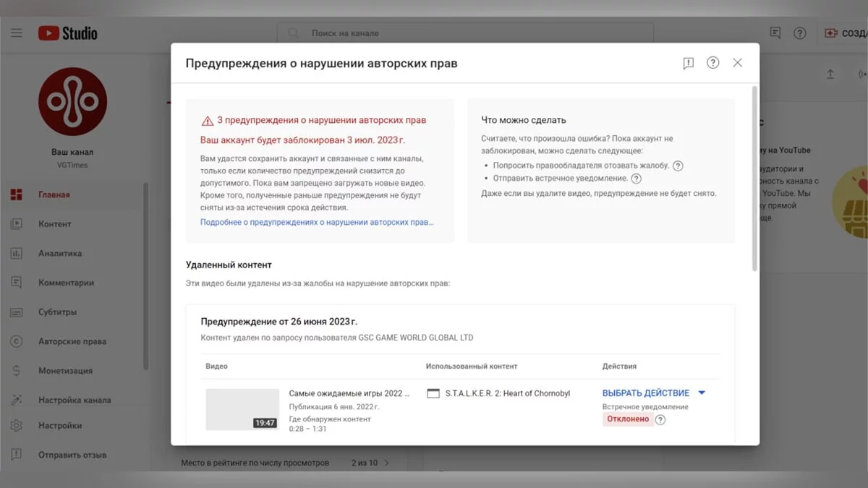This screenshot has width=868, height=488.
Task: Click help icon next to Отклонено status
Action: click(660, 419)
